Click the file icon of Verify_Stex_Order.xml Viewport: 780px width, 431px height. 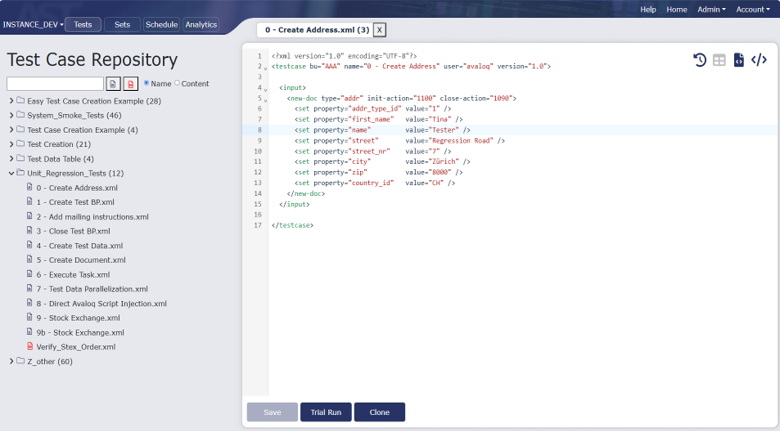(x=30, y=346)
